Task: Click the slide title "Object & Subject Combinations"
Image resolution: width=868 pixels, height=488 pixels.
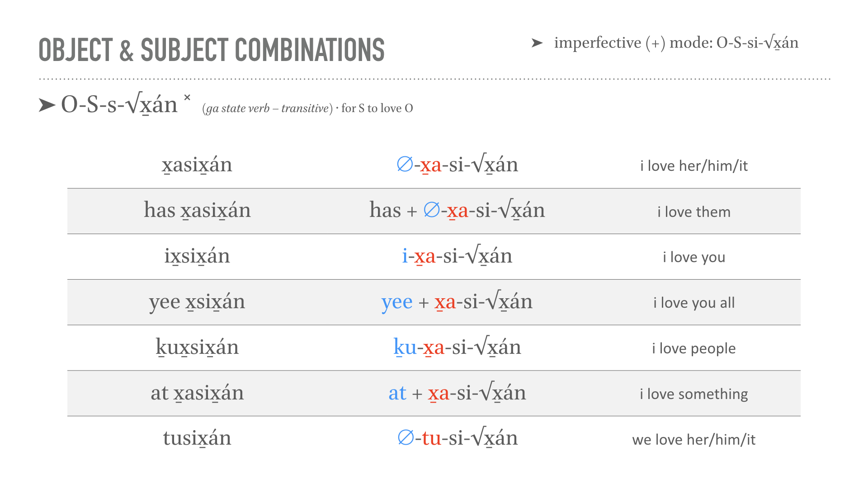Action: pos(212,50)
